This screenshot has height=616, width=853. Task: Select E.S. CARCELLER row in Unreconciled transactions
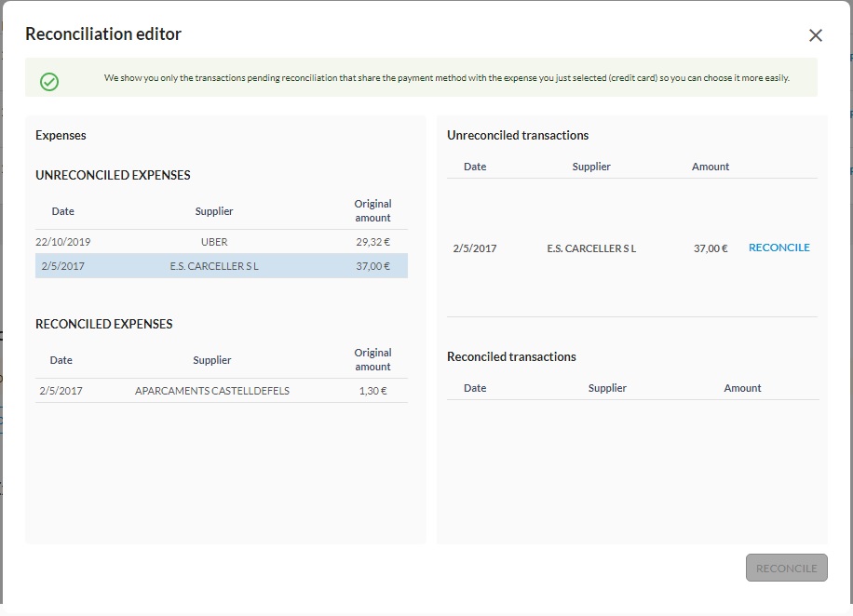coord(591,248)
